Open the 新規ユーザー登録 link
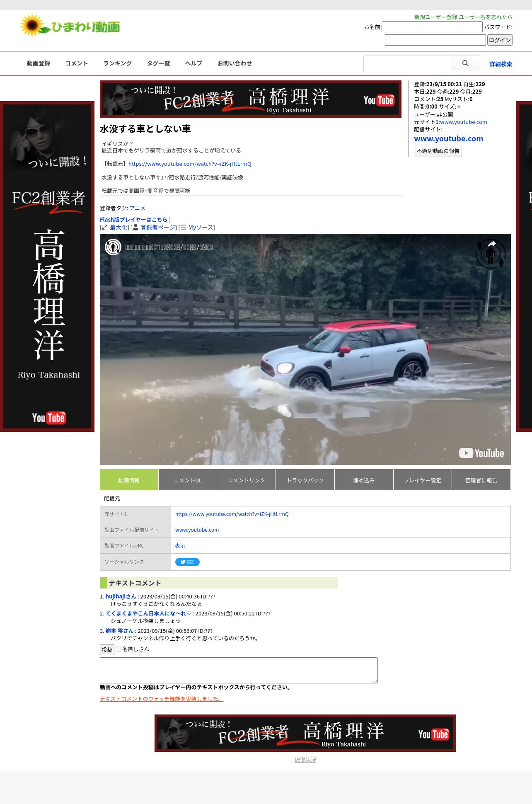The width and height of the screenshot is (532, 804). pyautogui.click(x=435, y=17)
